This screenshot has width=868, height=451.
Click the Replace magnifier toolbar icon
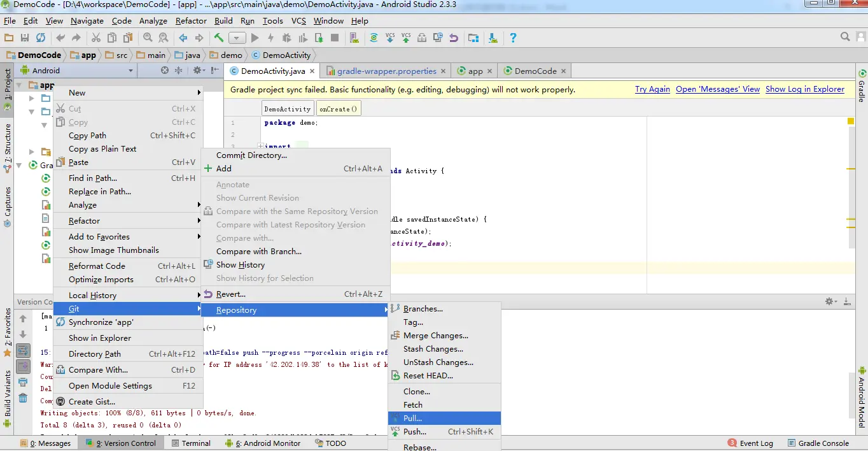163,38
